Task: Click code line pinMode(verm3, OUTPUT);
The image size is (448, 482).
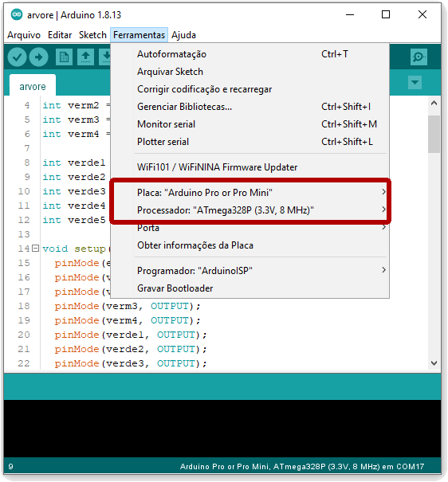Action: 128,306
